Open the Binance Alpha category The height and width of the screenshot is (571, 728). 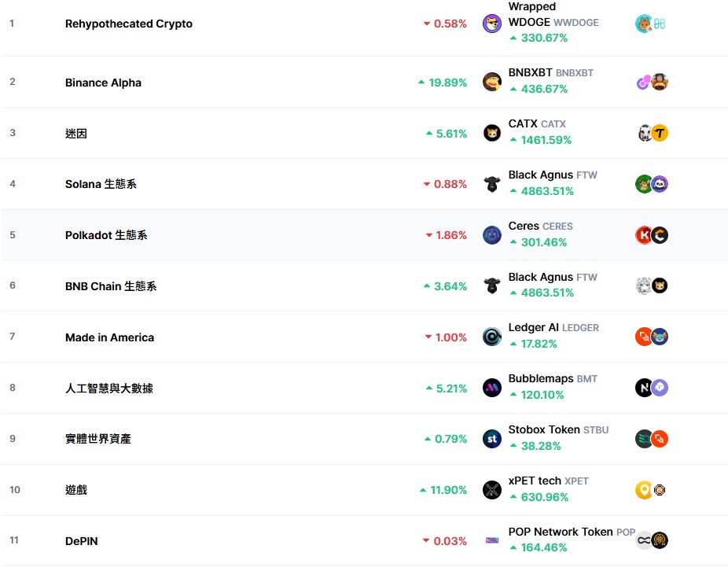pos(103,83)
